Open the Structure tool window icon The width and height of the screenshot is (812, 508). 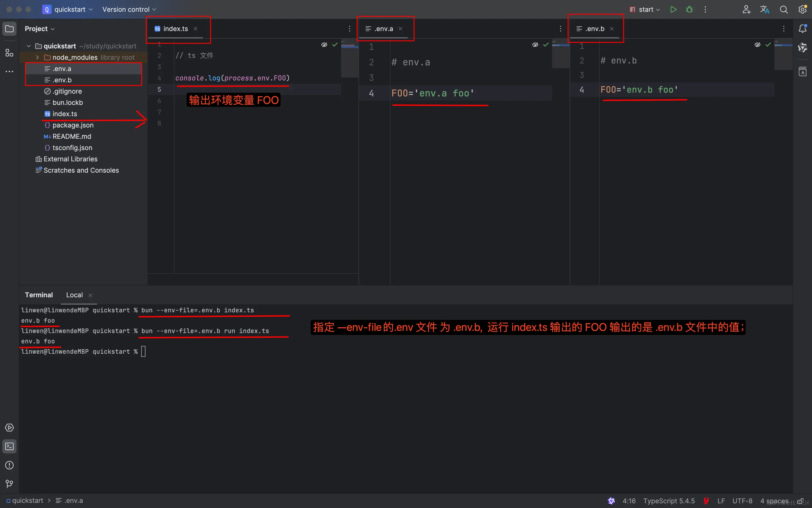click(9, 53)
